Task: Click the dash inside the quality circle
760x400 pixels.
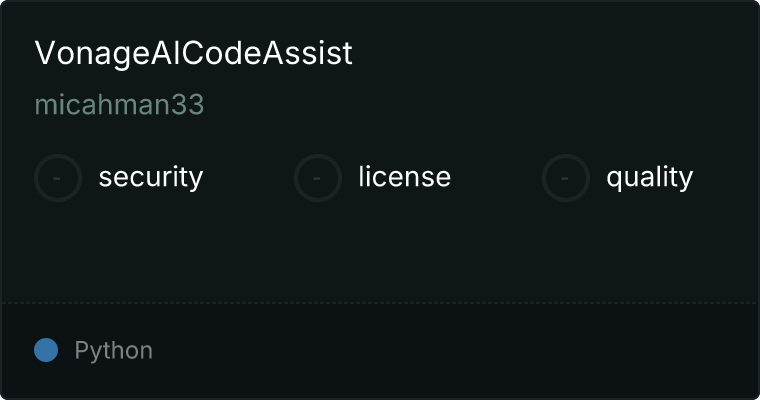Action: click(x=565, y=178)
